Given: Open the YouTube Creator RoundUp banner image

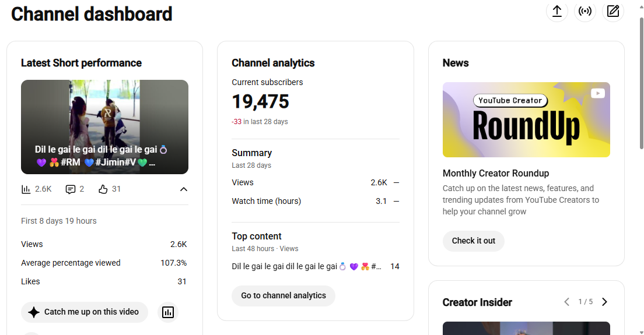Looking at the screenshot, I should coord(526,120).
